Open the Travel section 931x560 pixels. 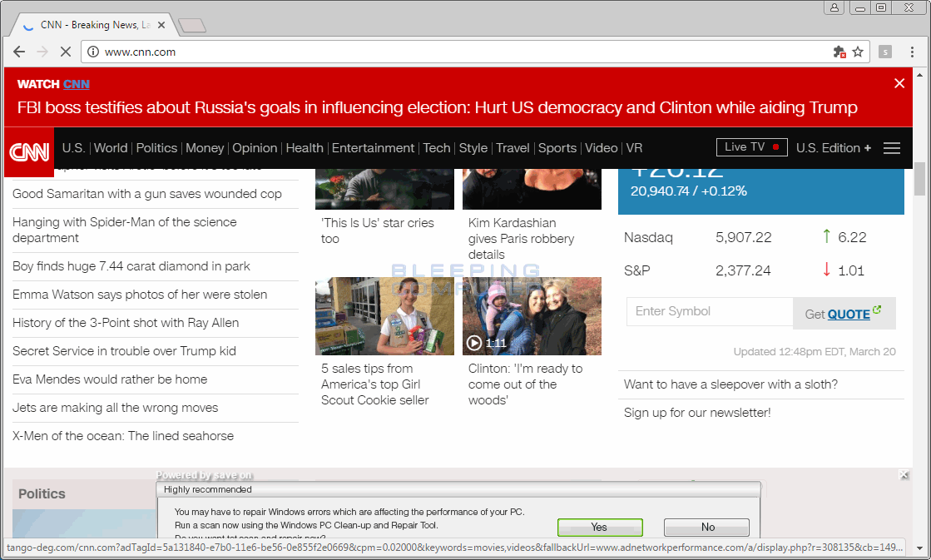(513, 148)
